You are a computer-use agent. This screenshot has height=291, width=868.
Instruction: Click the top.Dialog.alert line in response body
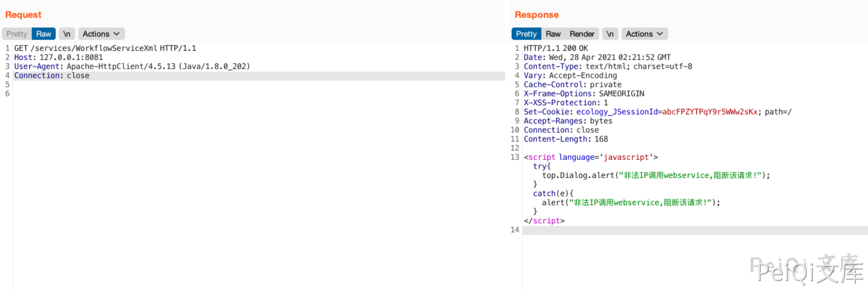(x=655, y=176)
